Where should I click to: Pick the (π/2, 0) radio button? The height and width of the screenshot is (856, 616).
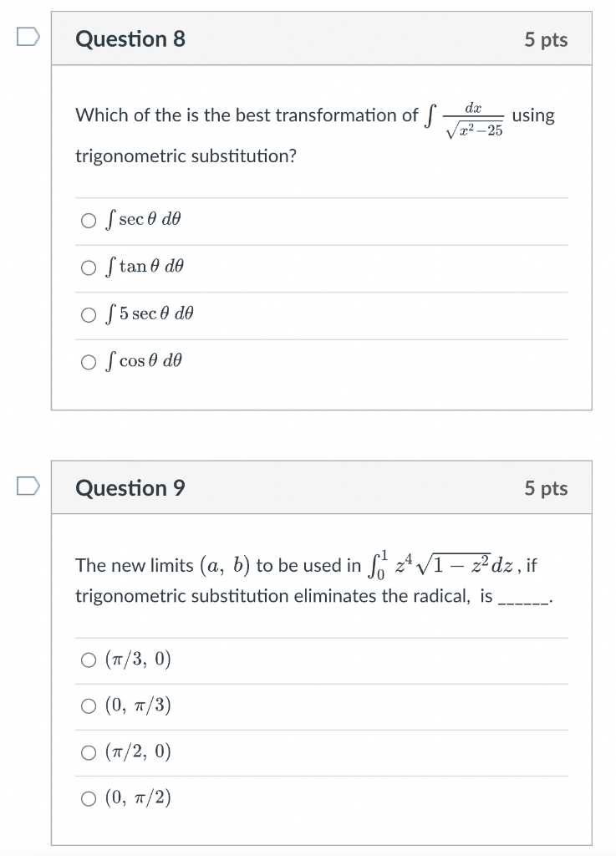coord(89,753)
